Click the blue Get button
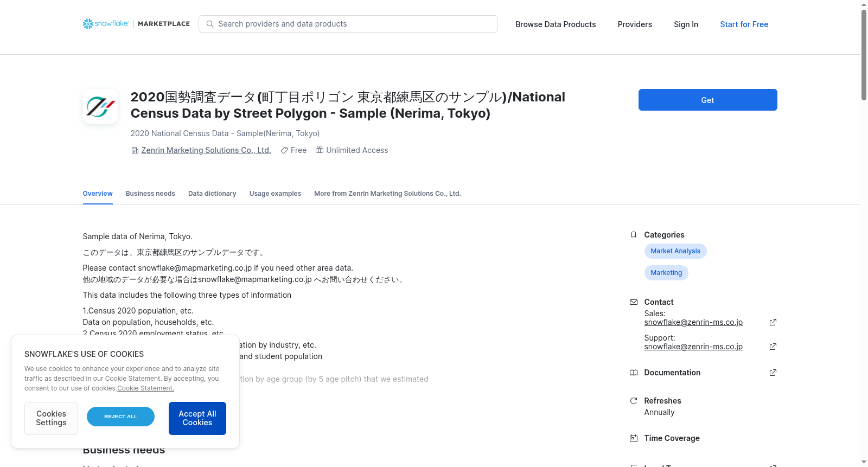 pos(707,100)
